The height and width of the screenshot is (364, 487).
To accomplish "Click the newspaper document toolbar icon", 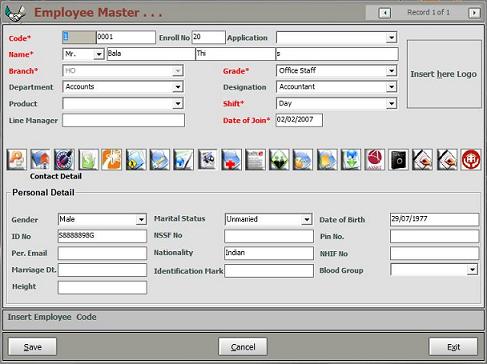I will click(x=255, y=160).
